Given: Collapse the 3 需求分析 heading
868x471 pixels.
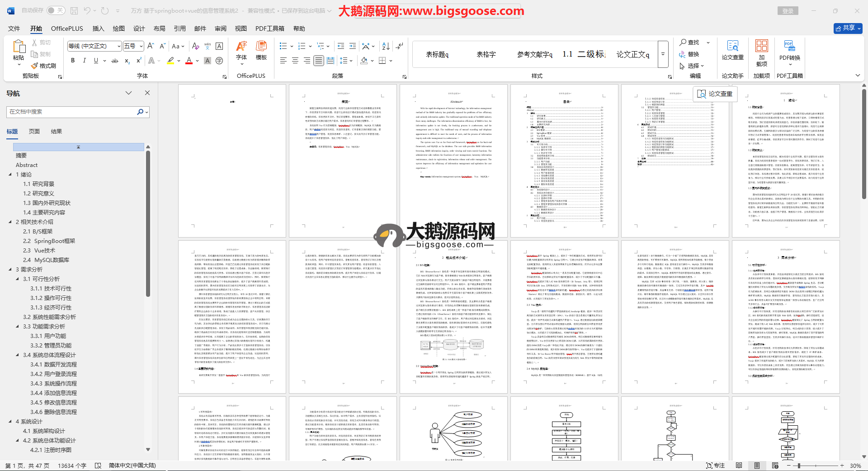Looking at the screenshot, I should tap(10, 270).
